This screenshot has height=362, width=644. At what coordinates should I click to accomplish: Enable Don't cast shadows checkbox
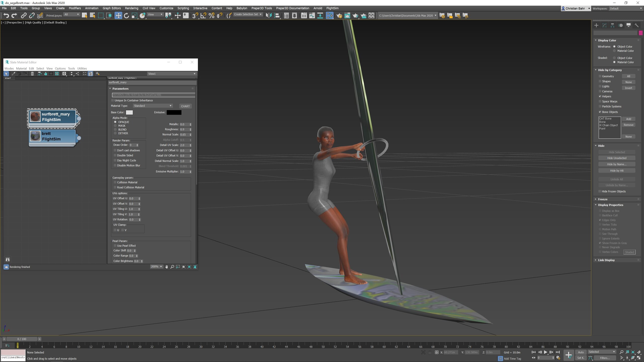point(115,150)
